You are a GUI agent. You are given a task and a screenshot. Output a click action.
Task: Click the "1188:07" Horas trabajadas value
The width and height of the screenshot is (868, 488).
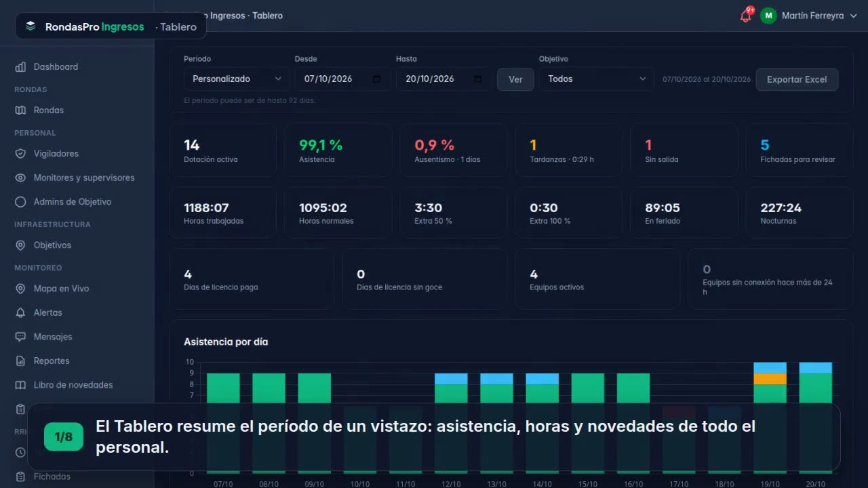206,208
